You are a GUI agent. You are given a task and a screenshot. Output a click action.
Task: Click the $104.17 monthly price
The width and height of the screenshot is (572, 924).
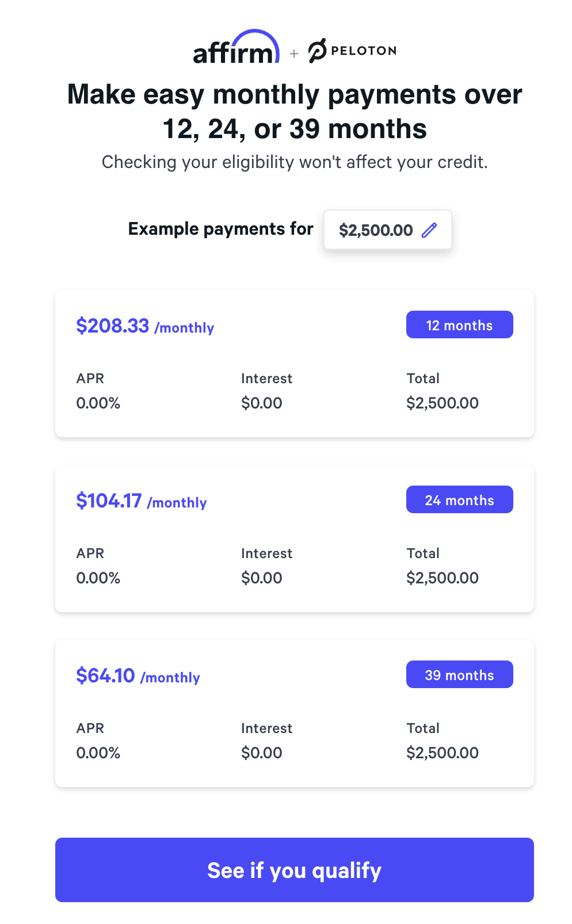109,501
